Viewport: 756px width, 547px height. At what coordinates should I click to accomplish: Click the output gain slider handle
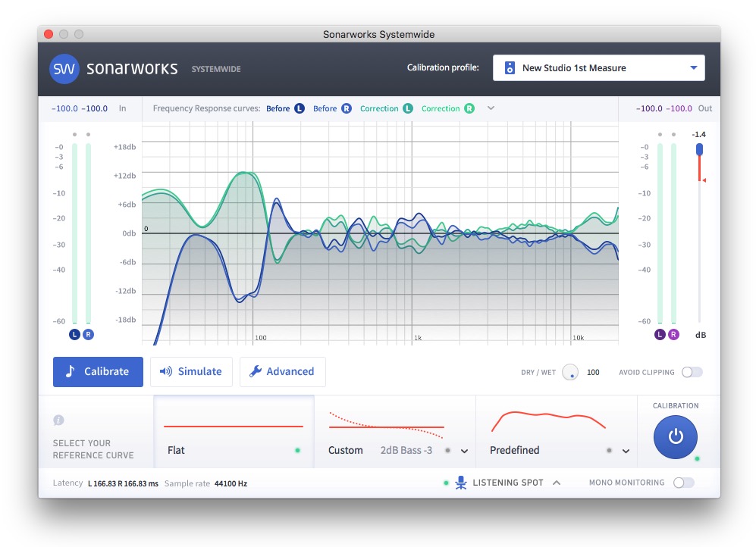pos(699,149)
